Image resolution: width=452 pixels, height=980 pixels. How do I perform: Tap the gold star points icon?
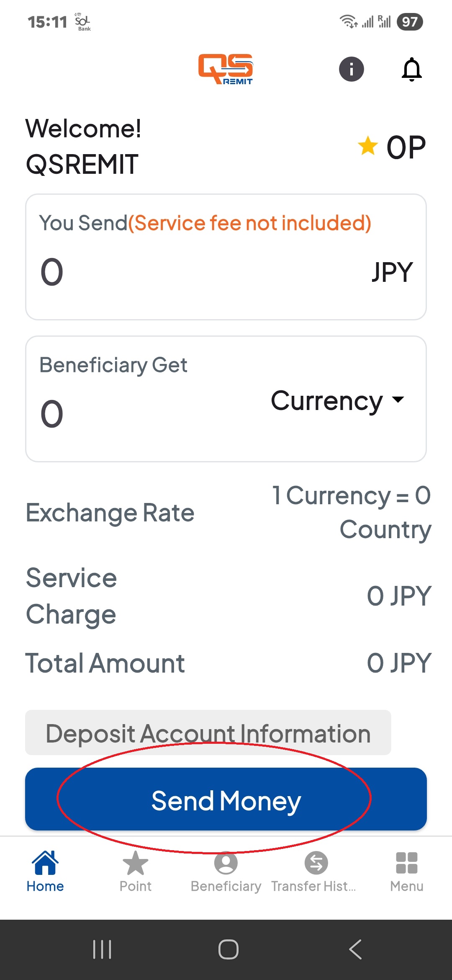tap(368, 146)
